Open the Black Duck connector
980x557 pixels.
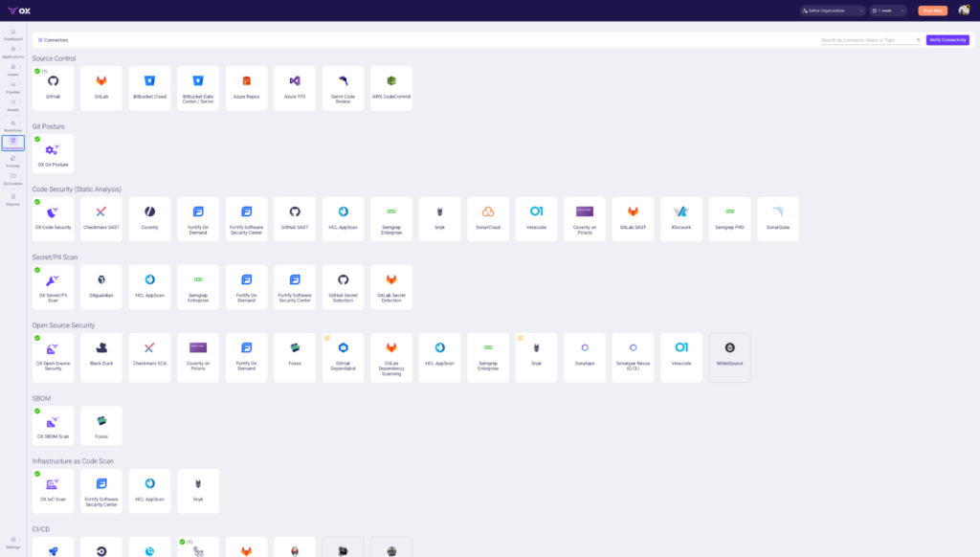tap(101, 358)
